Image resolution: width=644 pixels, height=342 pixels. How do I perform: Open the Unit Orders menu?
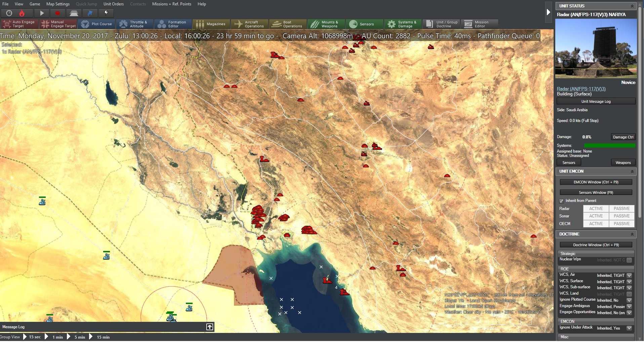(113, 4)
